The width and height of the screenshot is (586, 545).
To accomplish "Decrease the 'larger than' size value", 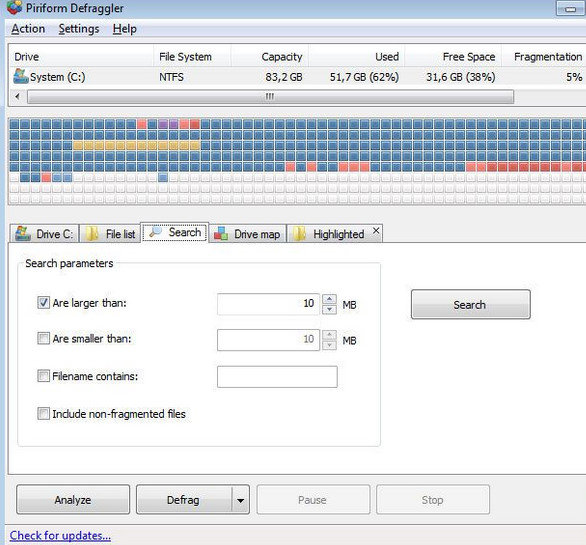I will 329,310.
